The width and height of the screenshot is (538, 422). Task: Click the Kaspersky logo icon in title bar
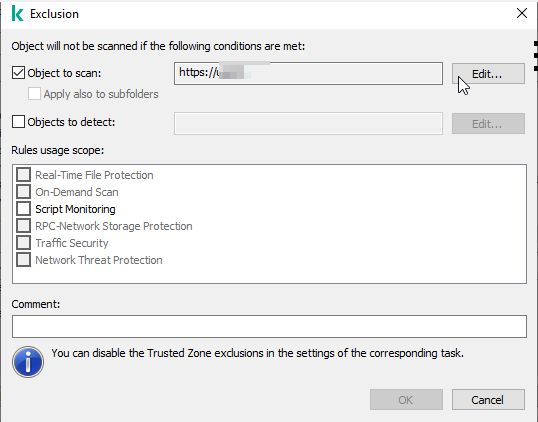pyautogui.click(x=17, y=14)
